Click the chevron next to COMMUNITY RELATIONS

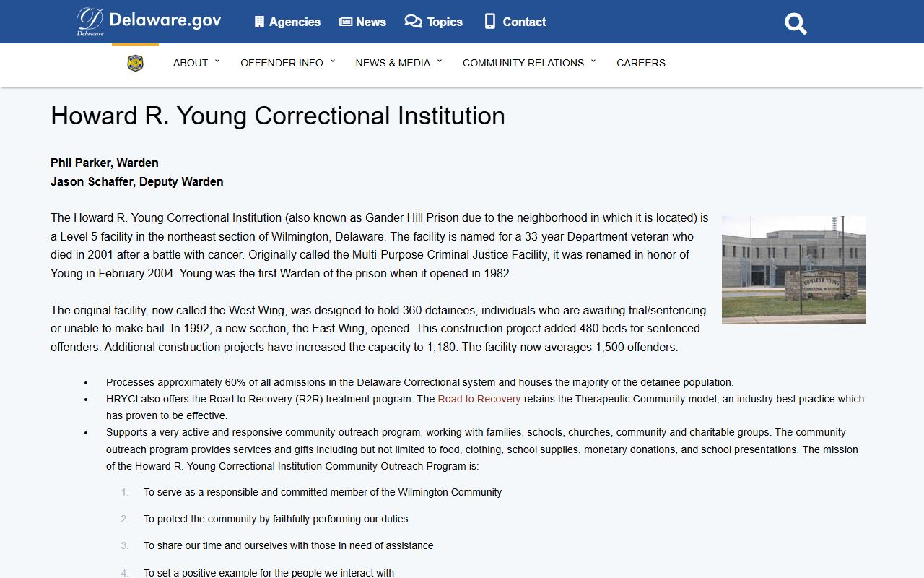click(x=593, y=61)
